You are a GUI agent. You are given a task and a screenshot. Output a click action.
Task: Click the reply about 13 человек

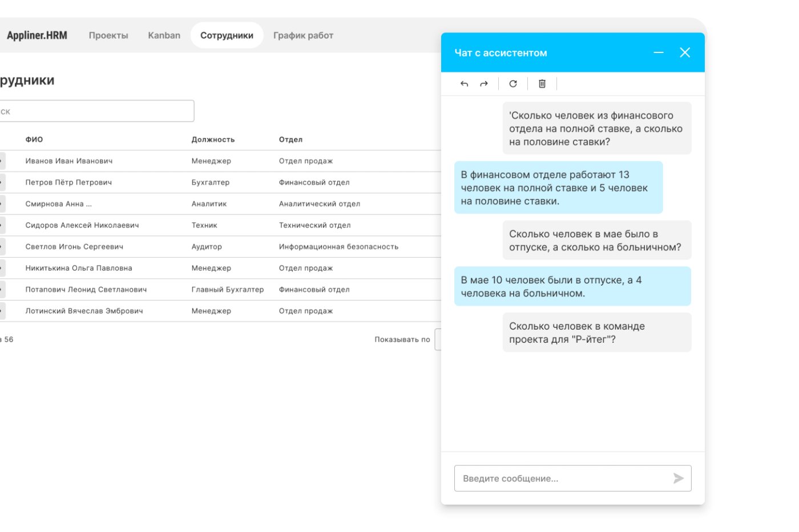coord(559,188)
